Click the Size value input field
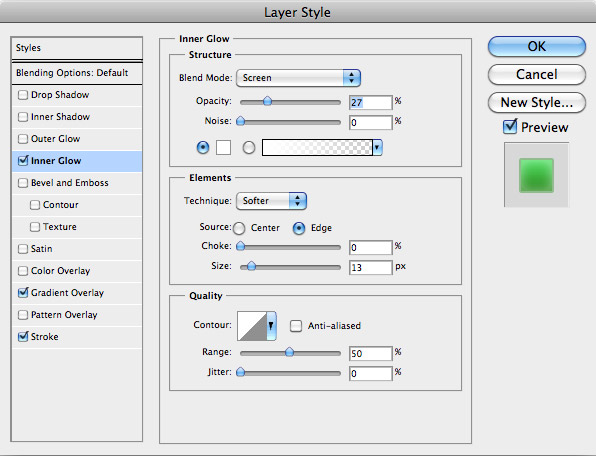Screen dimensions: 596x456 click(x=370, y=268)
